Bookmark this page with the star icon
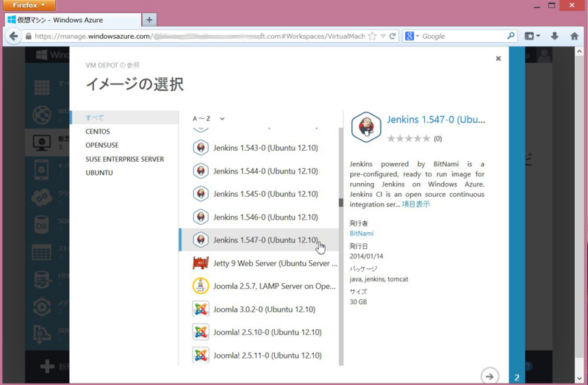 [372, 36]
